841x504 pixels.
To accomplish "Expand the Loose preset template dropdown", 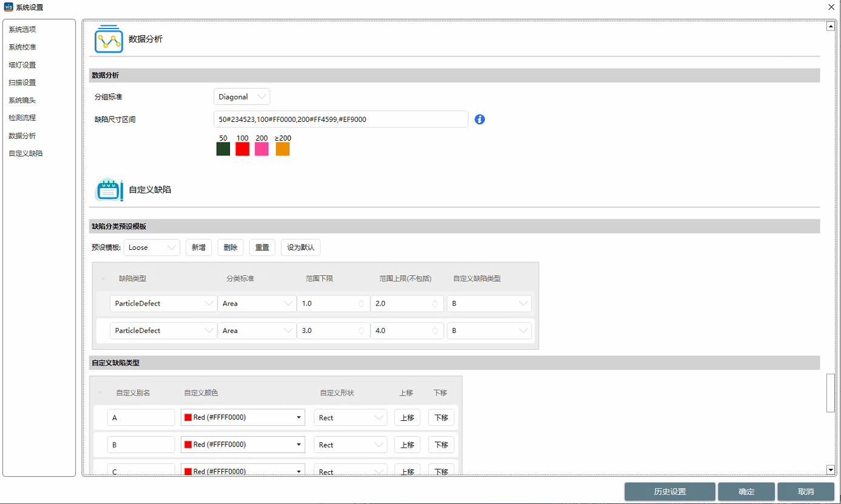I will point(152,247).
